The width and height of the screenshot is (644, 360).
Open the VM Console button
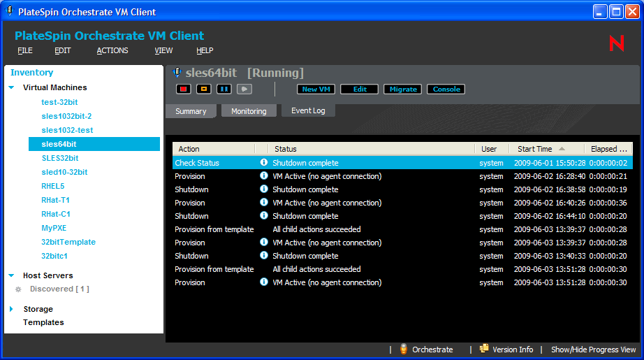[x=446, y=89]
